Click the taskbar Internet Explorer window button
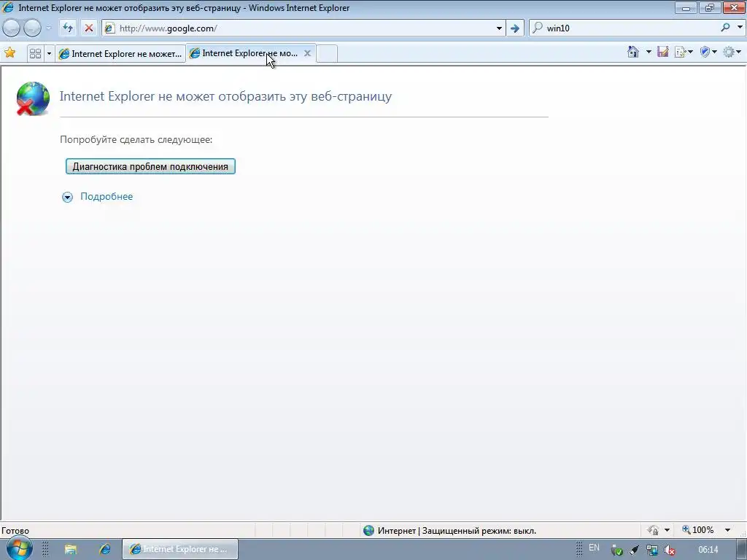The height and width of the screenshot is (560, 747). click(x=180, y=549)
